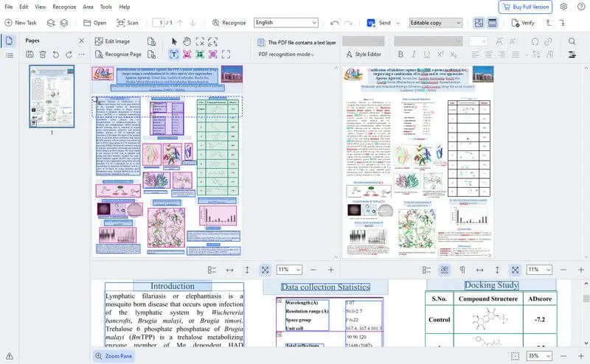Viewport: 590px width, 364px height.
Task: Toggle non-printing characters in Text pane
Action: (462, 270)
